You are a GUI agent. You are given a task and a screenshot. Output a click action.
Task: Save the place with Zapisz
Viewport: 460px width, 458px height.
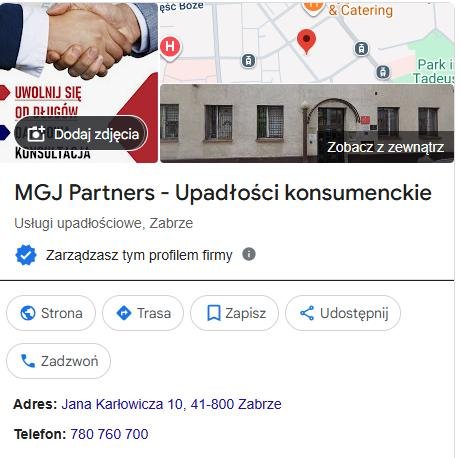point(234,313)
